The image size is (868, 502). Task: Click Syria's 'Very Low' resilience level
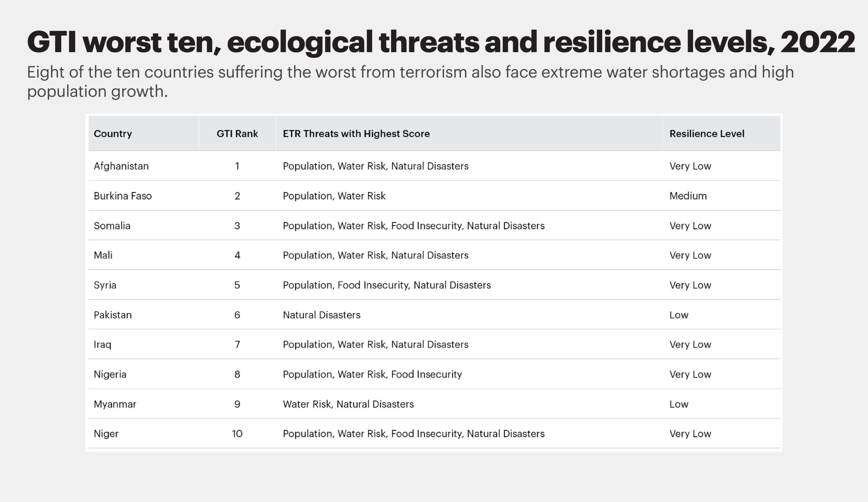coord(690,285)
